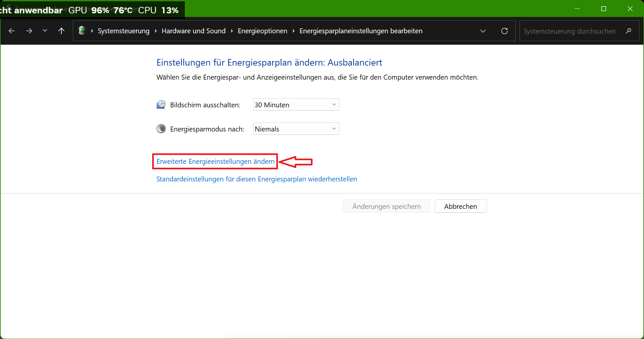Click the search magnifier icon
Image resolution: width=644 pixels, height=339 pixels.
(629, 31)
